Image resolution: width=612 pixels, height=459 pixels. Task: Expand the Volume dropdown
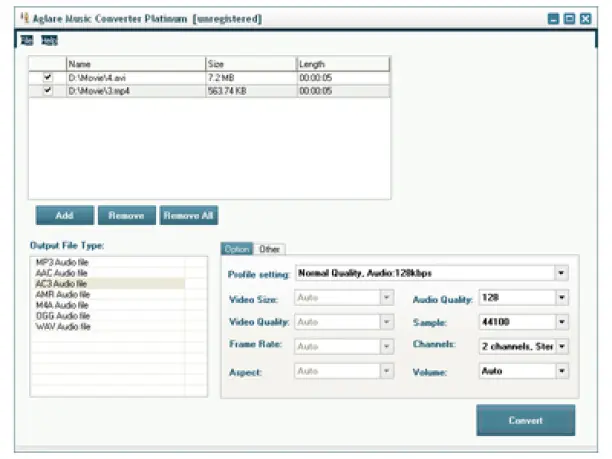[x=562, y=371]
